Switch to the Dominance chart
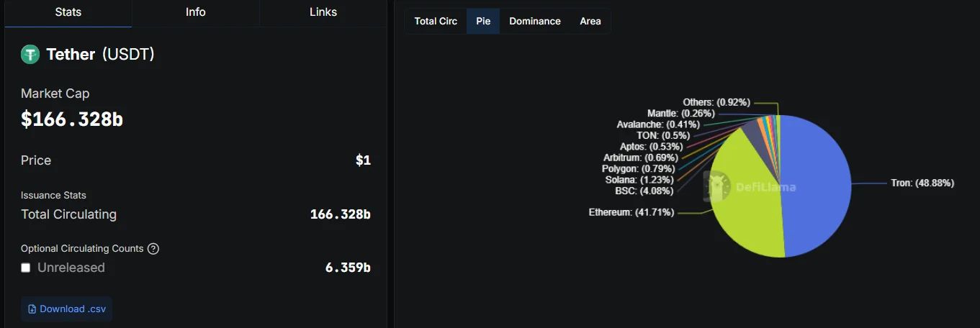 coord(535,21)
